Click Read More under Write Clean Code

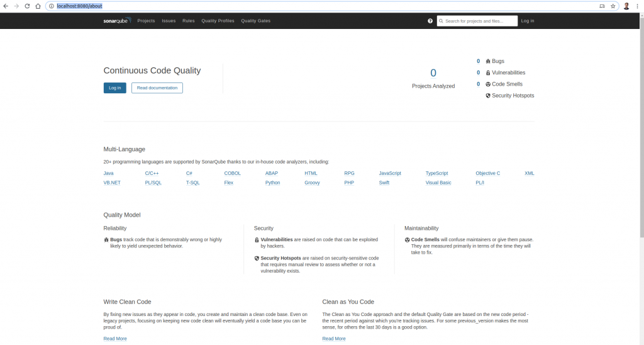click(x=115, y=339)
